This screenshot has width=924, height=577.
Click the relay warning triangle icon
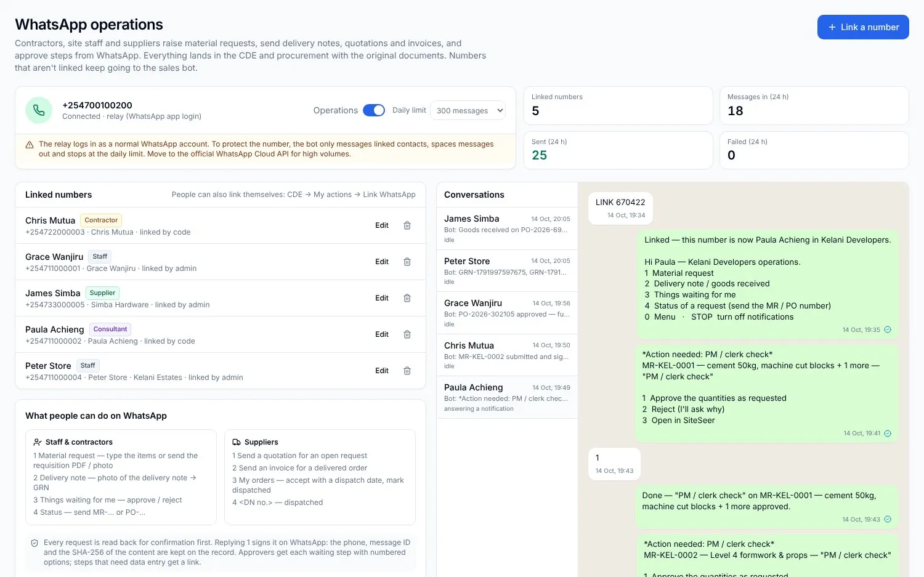29,145
